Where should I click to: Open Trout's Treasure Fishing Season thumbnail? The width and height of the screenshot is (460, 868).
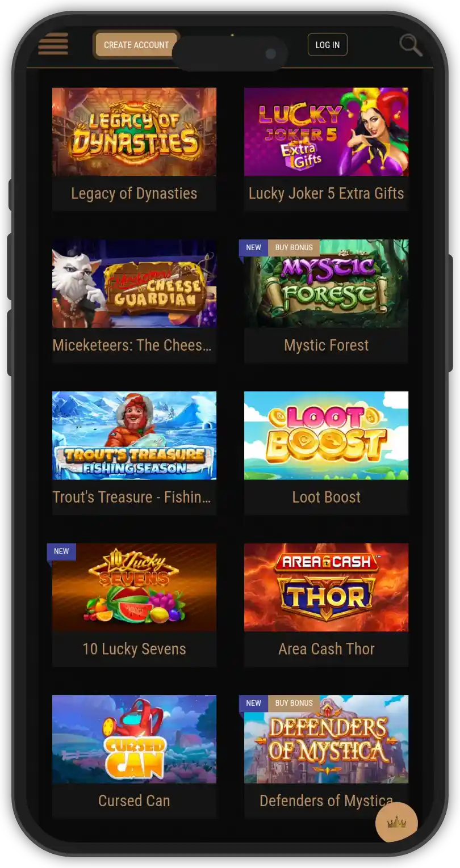(134, 436)
